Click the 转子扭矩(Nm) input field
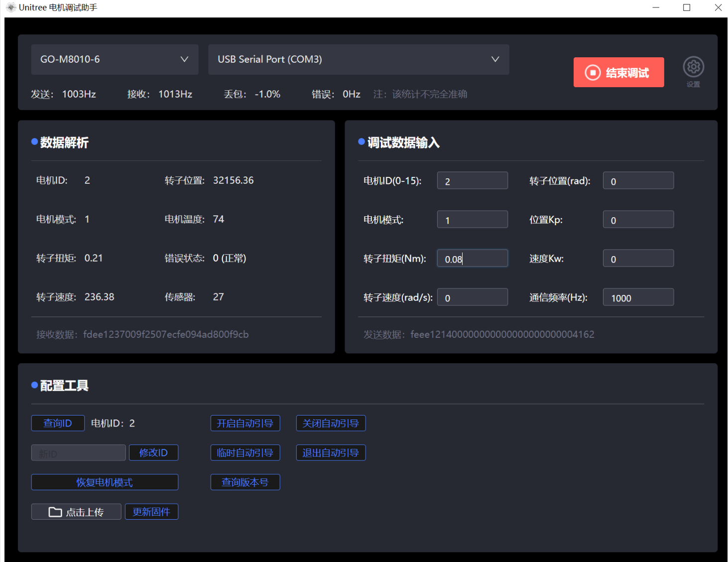This screenshot has height=562, width=728. [x=472, y=259]
